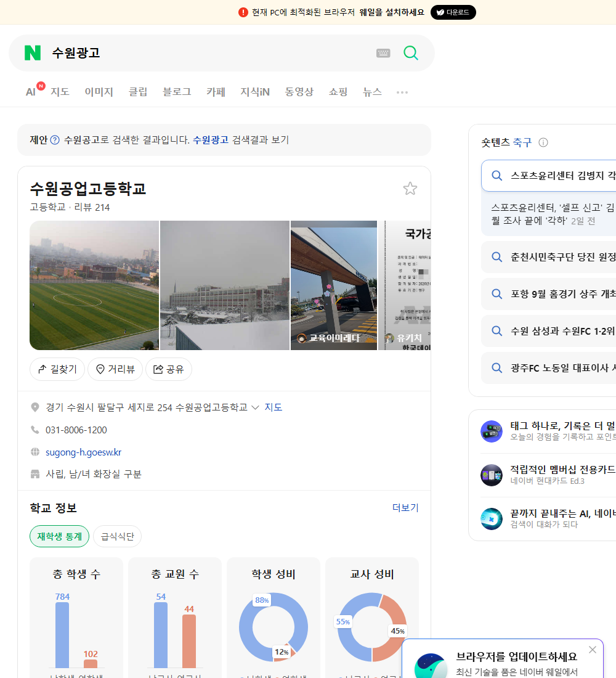Switch to the 클립 tab
Screen dimensions: 616x678
click(138, 92)
